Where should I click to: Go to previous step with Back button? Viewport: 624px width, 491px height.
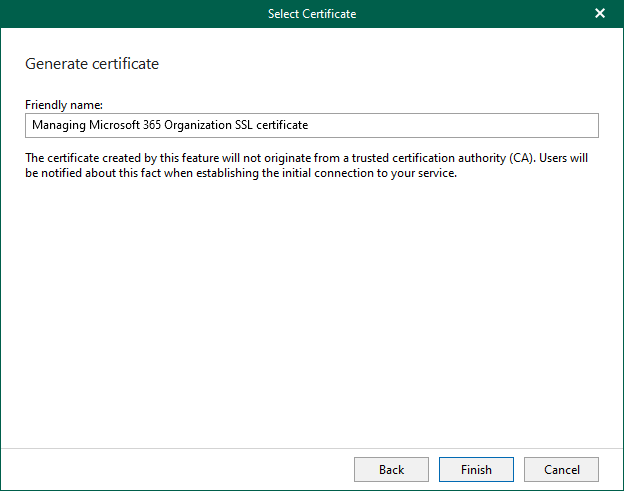[x=391, y=469]
